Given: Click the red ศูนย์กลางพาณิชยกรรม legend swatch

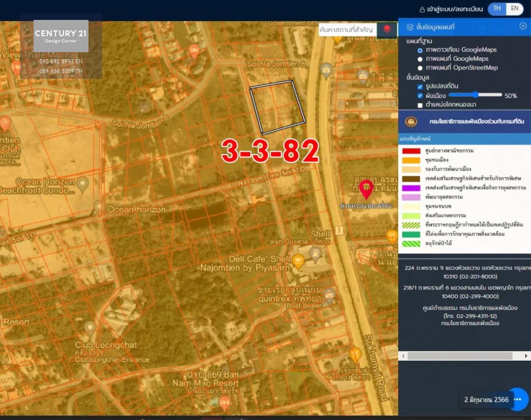Looking at the screenshot, I should pyautogui.click(x=411, y=151).
